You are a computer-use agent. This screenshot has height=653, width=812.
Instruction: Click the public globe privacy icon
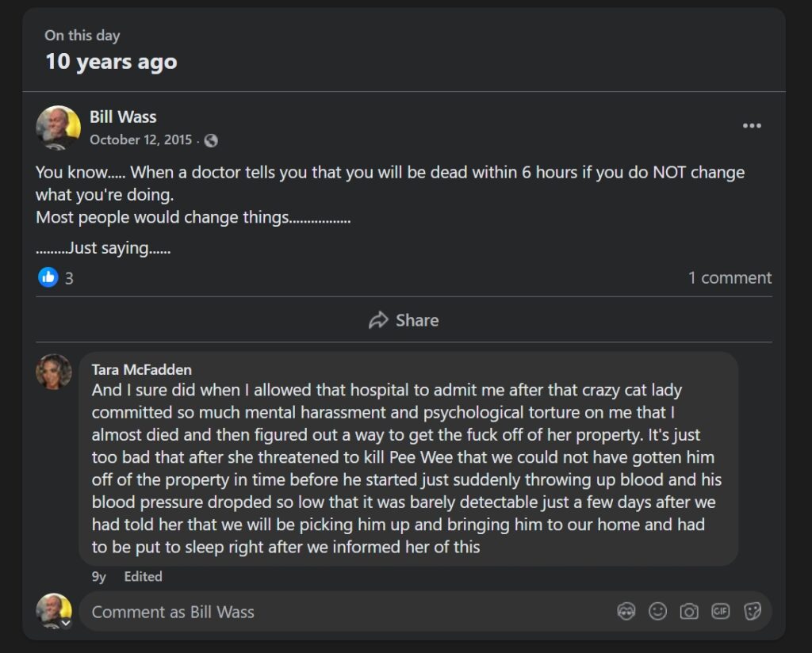[211, 140]
